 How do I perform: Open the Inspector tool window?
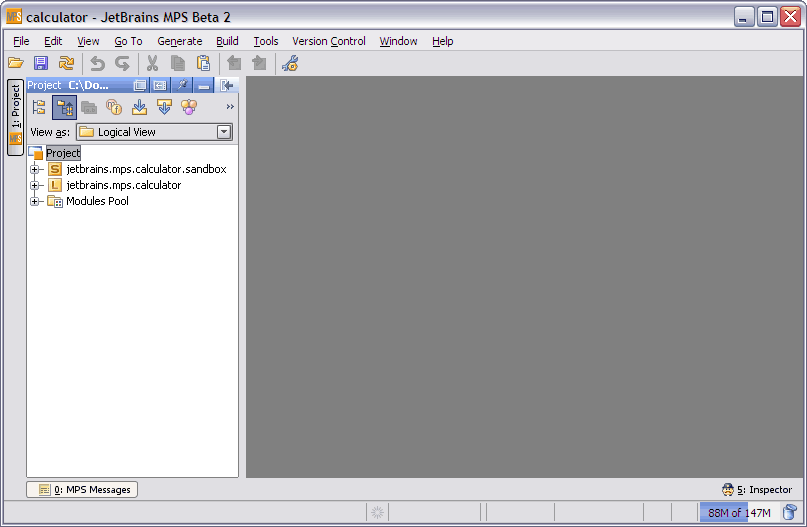757,490
